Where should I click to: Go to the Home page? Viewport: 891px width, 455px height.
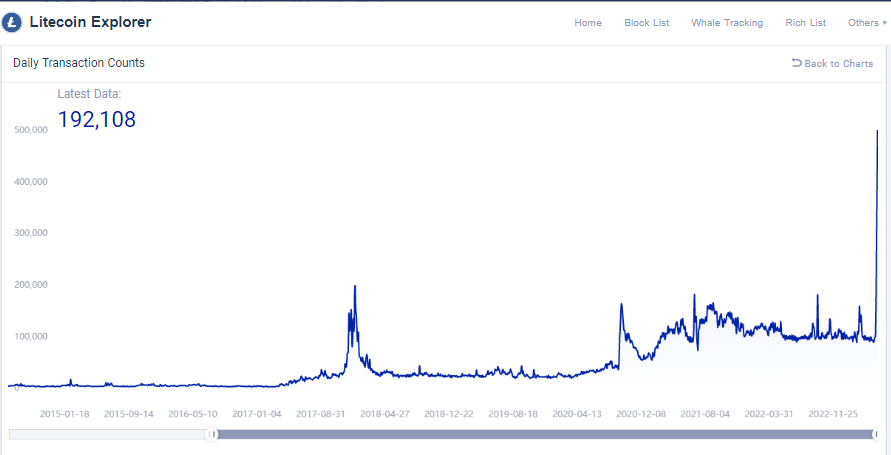(588, 23)
